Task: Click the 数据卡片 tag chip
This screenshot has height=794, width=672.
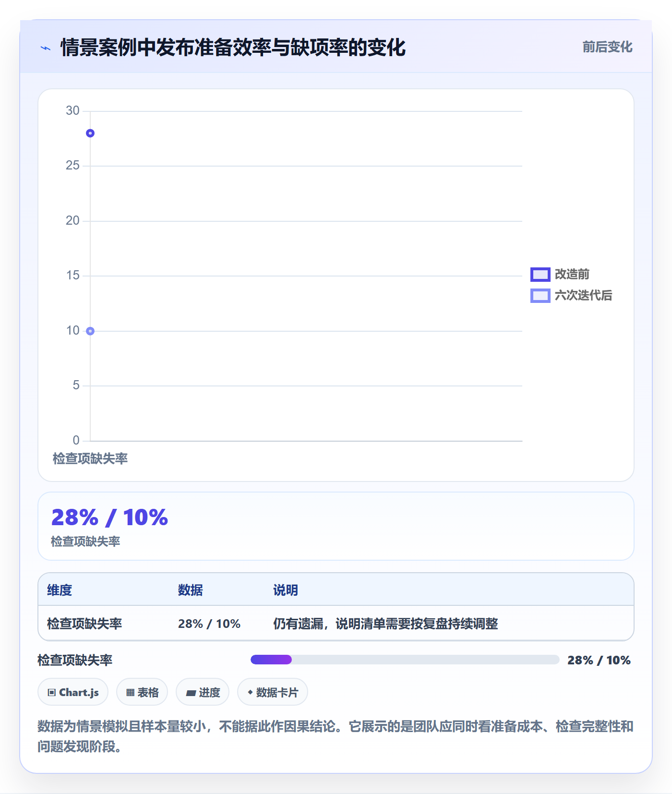Action: tap(273, 692)
